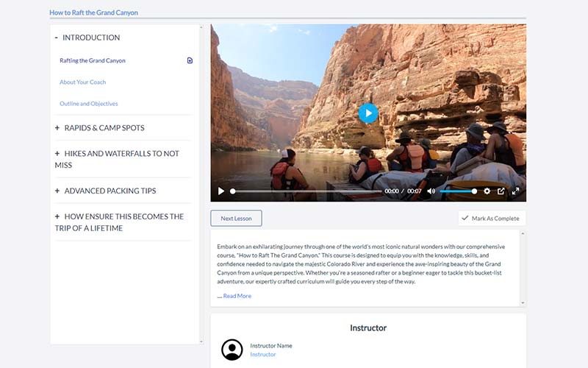Open the Outline and Objectives lesson
This screenshot has height=368, width=588.
pyautogui.click(x=89, y=104)
